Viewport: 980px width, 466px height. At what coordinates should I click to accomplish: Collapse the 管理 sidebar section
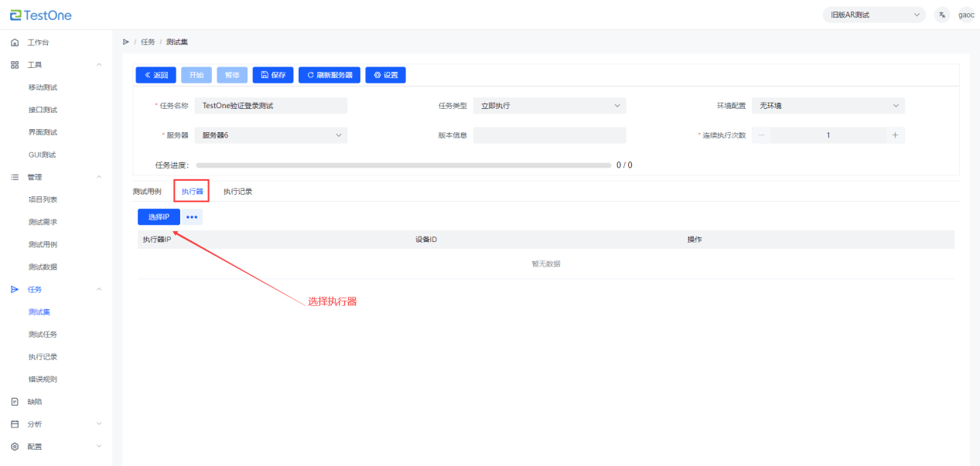98,177
